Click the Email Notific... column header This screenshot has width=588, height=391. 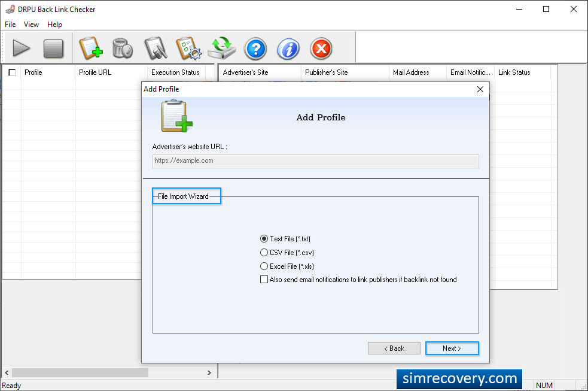470,72
